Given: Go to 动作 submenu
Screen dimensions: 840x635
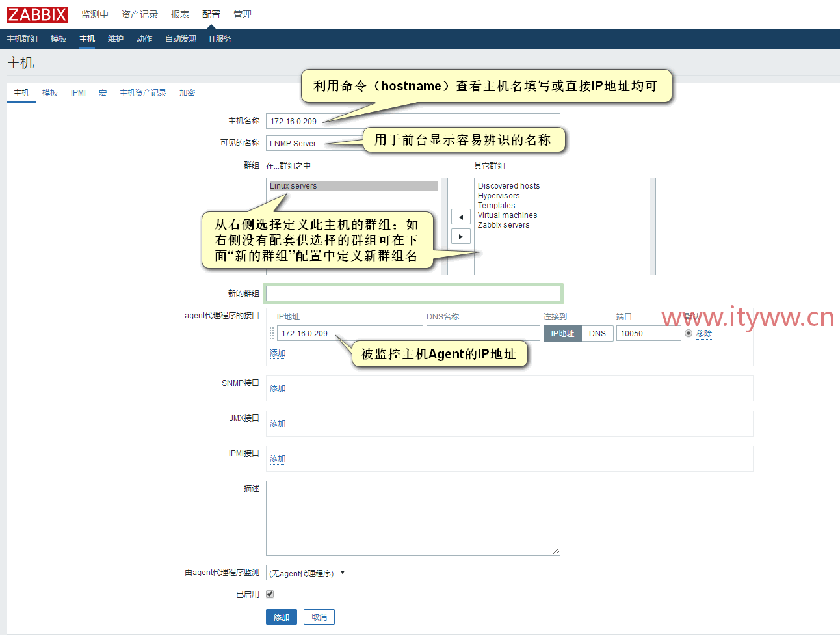Looking at the screenshot, I should pos(144,39).
